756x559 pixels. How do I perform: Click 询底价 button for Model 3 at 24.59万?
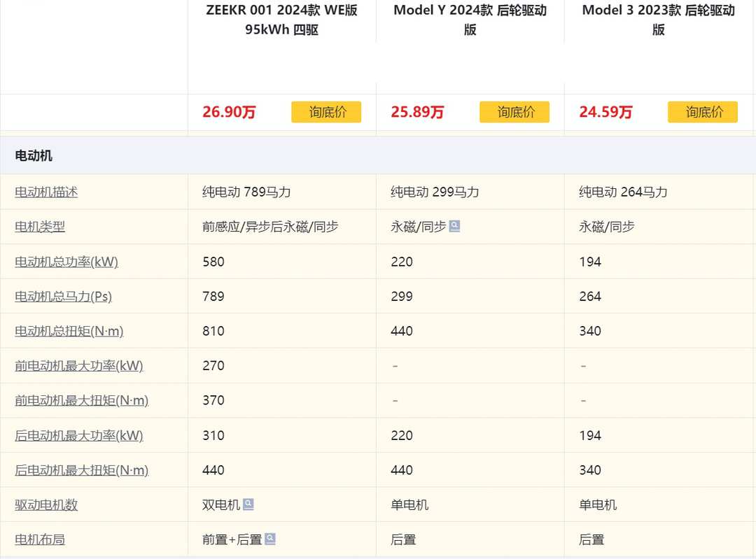pos(703,112)
